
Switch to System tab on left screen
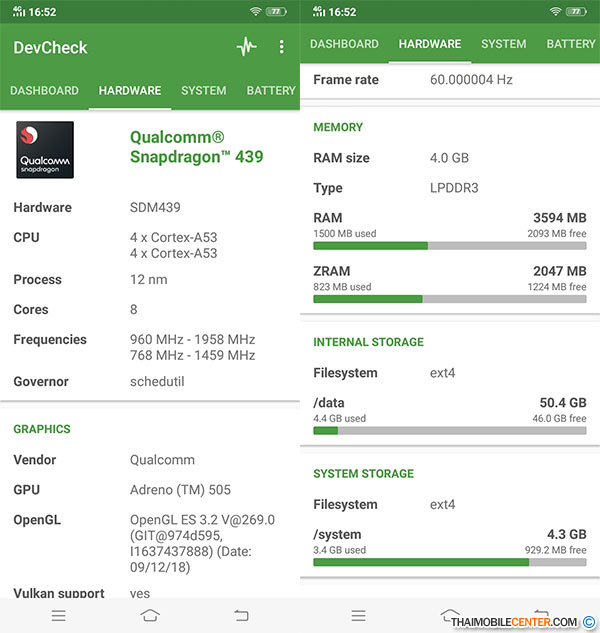pos(203,91)
